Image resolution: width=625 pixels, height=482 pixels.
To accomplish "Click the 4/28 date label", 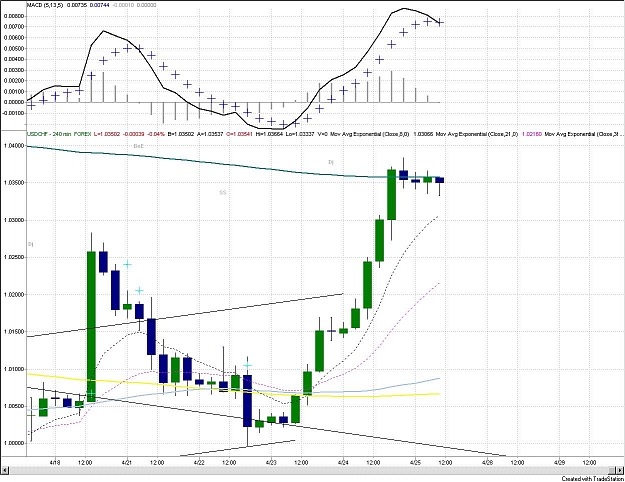I will pyautogui.click(x=488, y=462).
